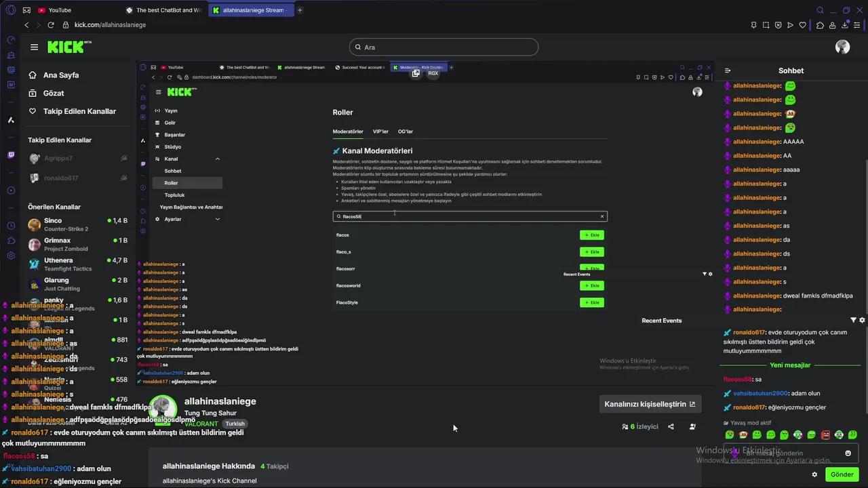Open the browser extensions cube icon

coord(820,25)
